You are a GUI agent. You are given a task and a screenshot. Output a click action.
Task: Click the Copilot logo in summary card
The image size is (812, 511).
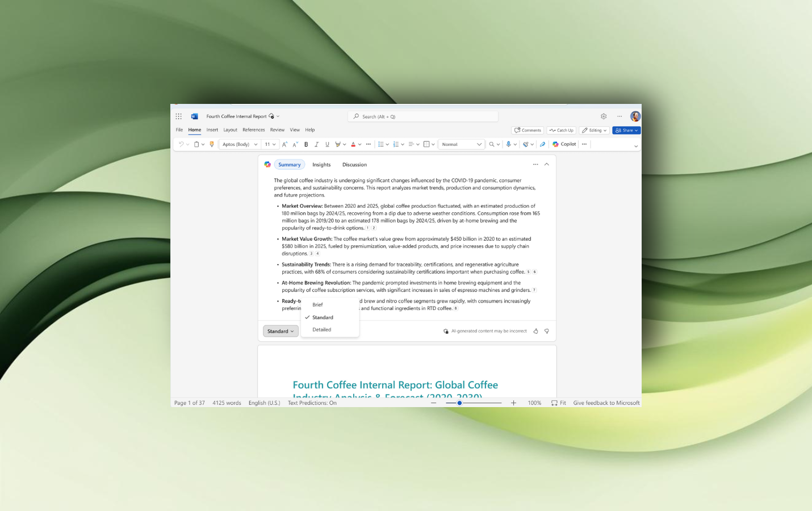[x=267, y=165]
